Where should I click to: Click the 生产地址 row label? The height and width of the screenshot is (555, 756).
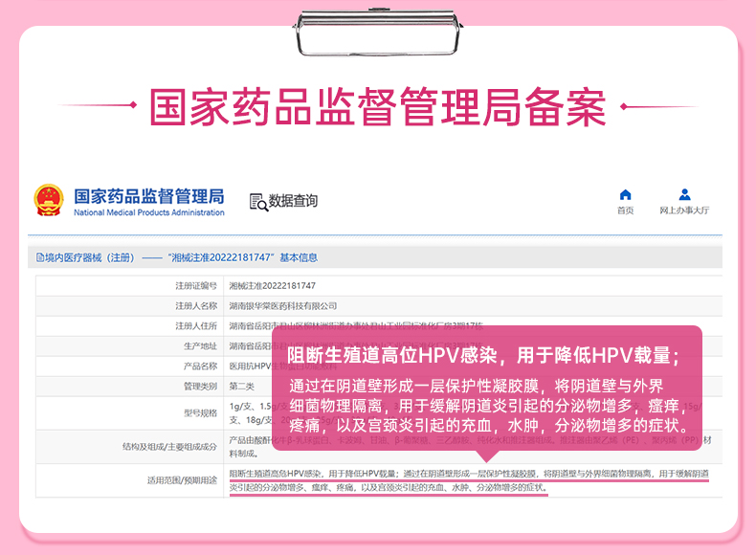click(200, 346)
